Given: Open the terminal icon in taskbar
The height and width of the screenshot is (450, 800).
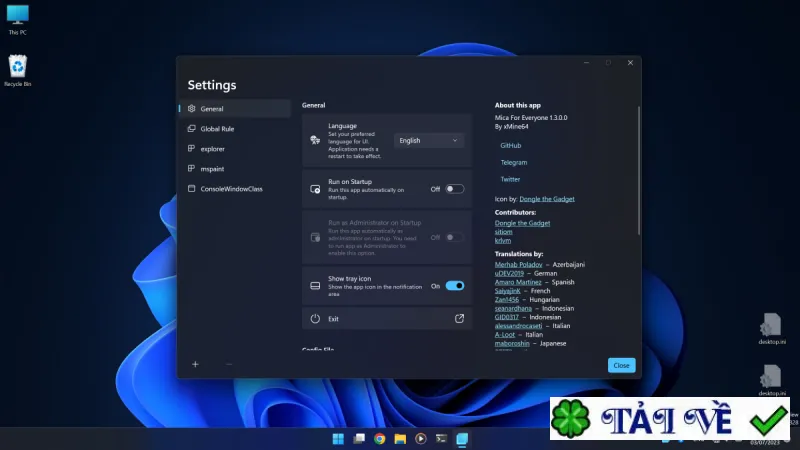Looking at the screenshot, I should (441, 438).
